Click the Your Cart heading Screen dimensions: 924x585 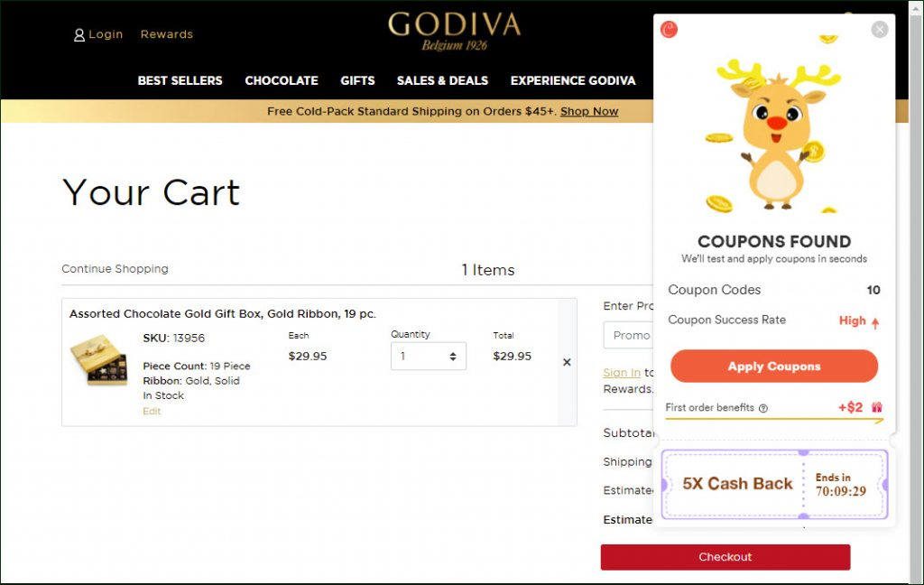[152, 193]
